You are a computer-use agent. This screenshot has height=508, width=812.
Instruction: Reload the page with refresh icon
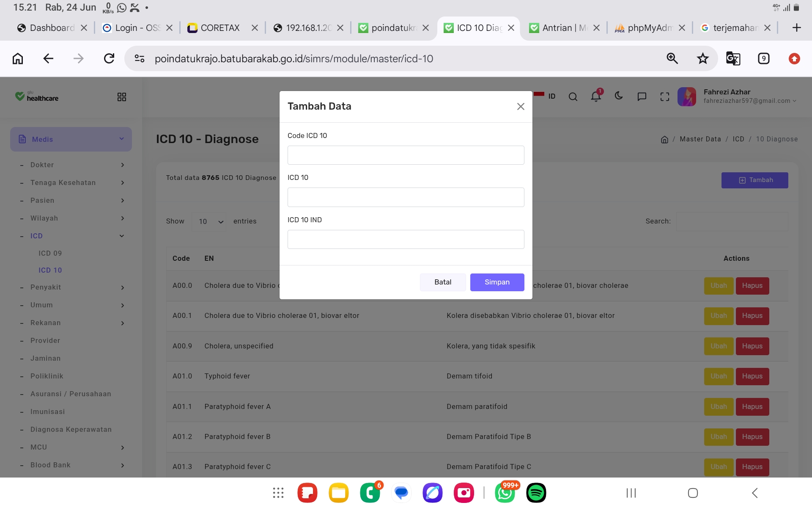click(109, 58)
